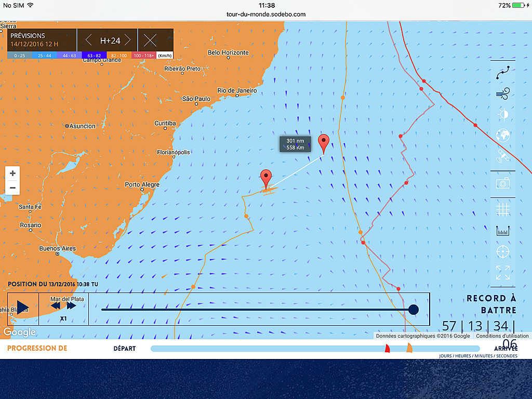
Task: Open the route display tool icon
Action: pyautogui.click(x=503, y=73)
